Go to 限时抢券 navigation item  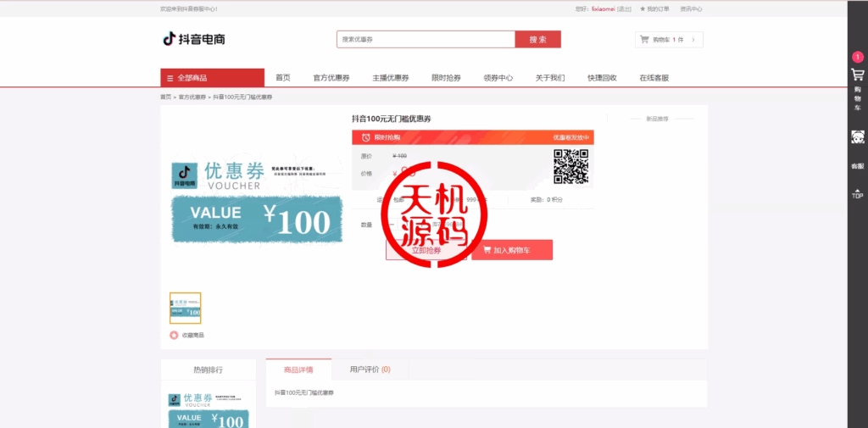446,78
